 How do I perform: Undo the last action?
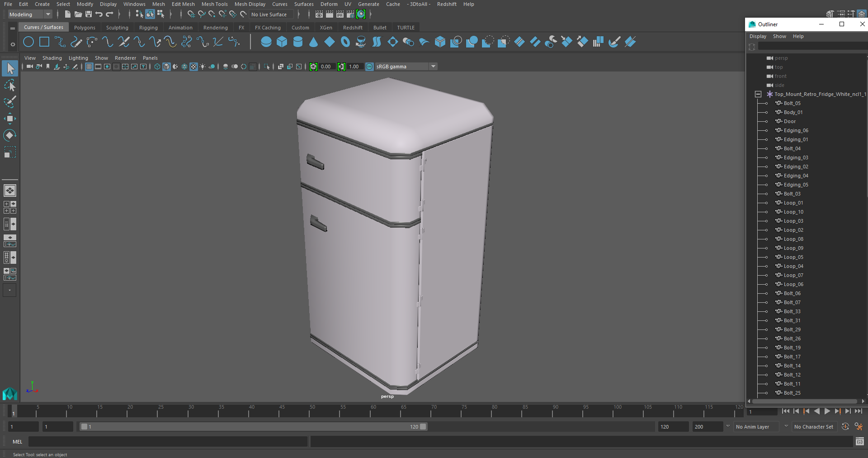[99, 14]
